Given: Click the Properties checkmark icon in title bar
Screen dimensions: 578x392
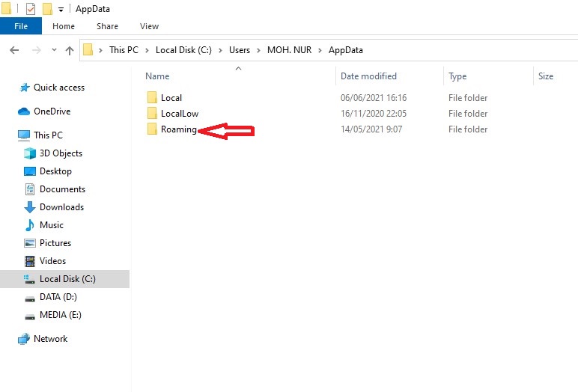Looking at the screenshot, I should point(31,9).
